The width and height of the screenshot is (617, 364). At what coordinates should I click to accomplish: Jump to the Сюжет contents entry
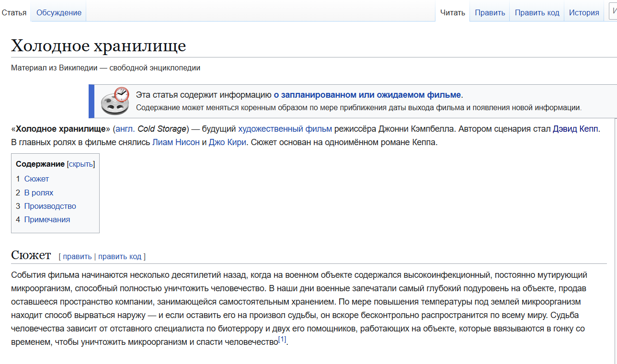click(36, 179)
